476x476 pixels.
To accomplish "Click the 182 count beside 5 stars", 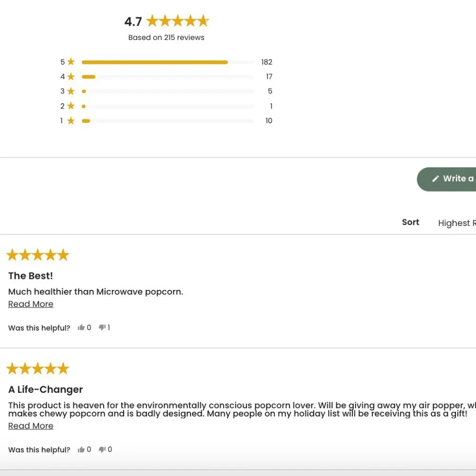I will click(x=267, y=62).
